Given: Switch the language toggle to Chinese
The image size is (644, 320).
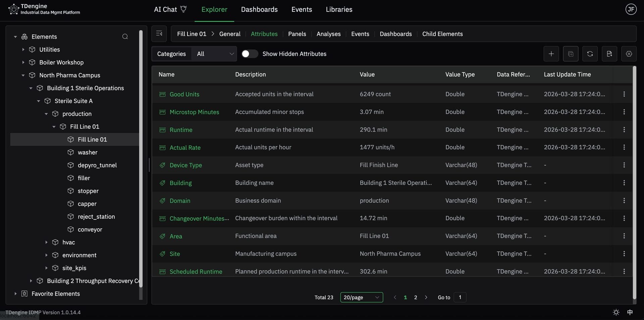Looking at the screenshot, I should (630, 312).
